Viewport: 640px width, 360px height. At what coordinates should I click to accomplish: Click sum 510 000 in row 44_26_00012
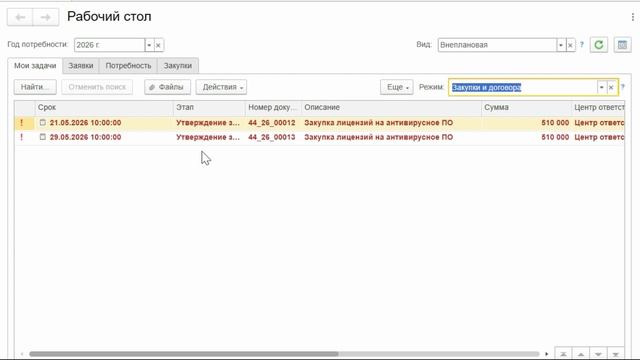click(555, 123)
